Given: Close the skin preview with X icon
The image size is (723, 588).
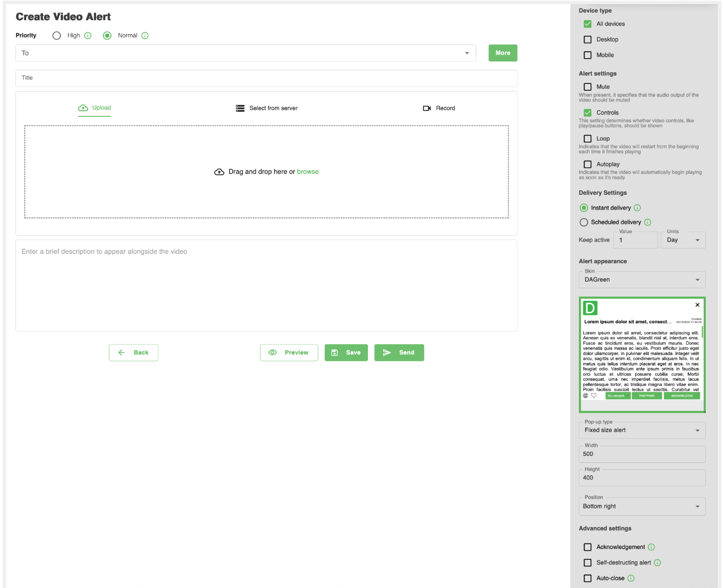Looking at the screenshot, I should (x=697, y=305).
